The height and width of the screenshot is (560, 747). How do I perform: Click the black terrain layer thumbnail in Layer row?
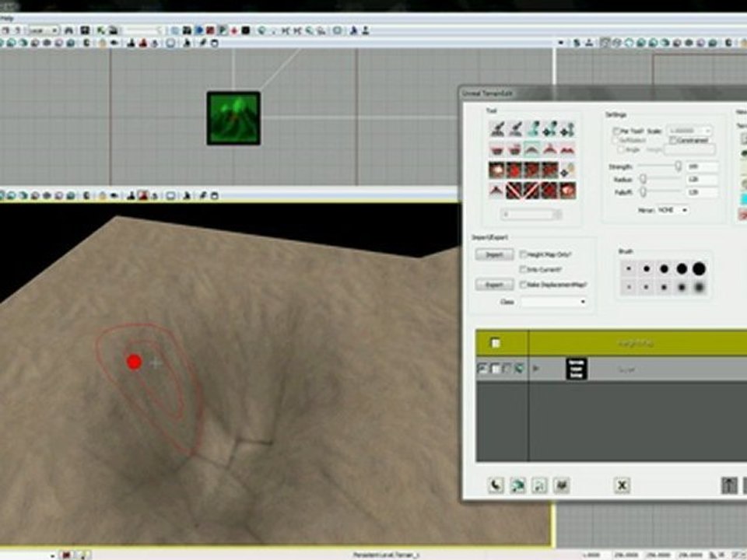pos(576,369)
